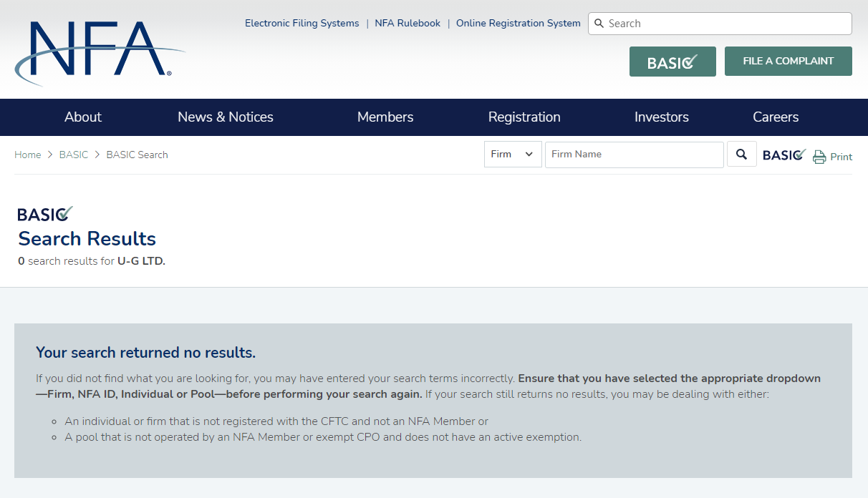
Task: Open the News & Notices menu
Action: [x=226, y=117]
